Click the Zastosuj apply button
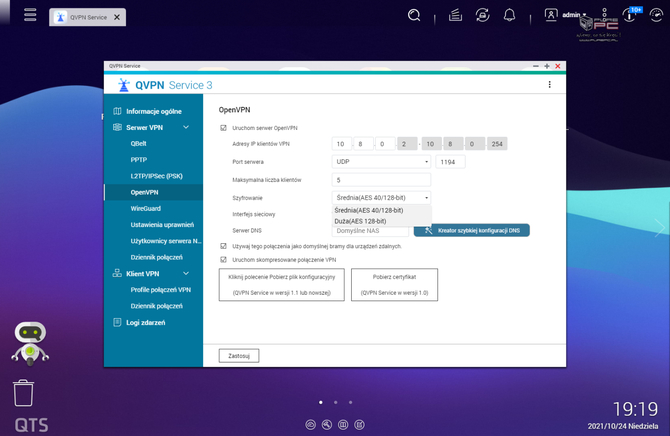Viewport: 670px width, 436px height. point(239,356)
